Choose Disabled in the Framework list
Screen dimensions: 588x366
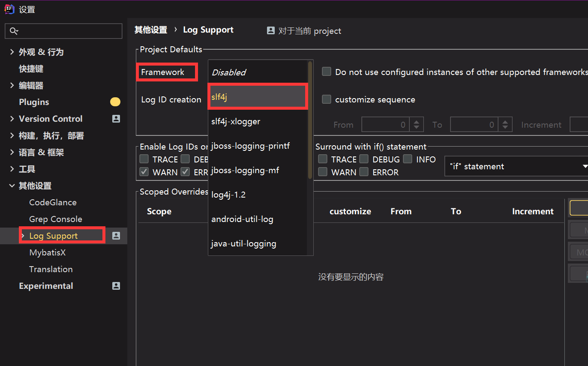pos(258,72)
